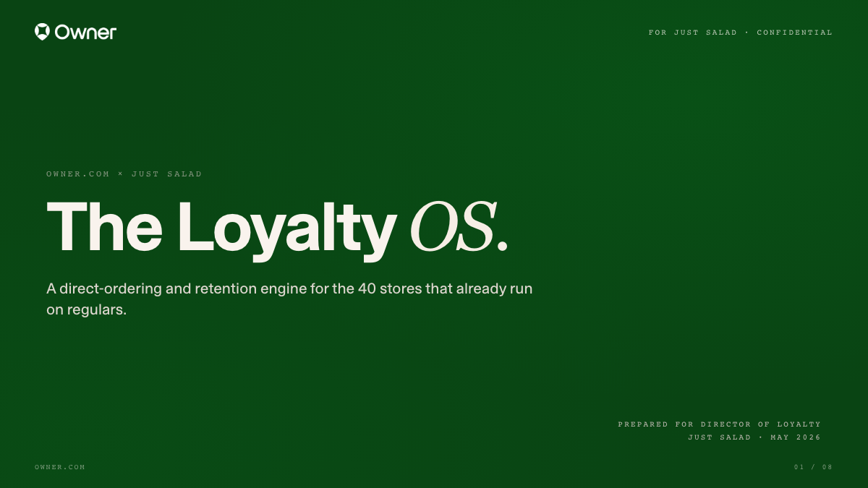
Task: Click the "Owner" wordmark text
Action: (x=85, y=32)
